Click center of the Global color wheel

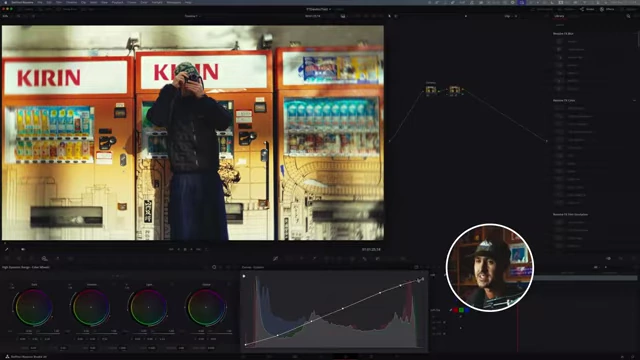click(206, 307)
